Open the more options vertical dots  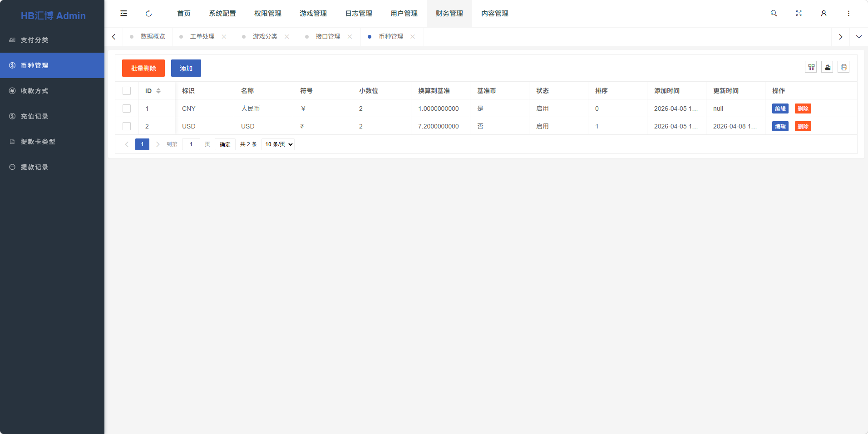[848, 14]
